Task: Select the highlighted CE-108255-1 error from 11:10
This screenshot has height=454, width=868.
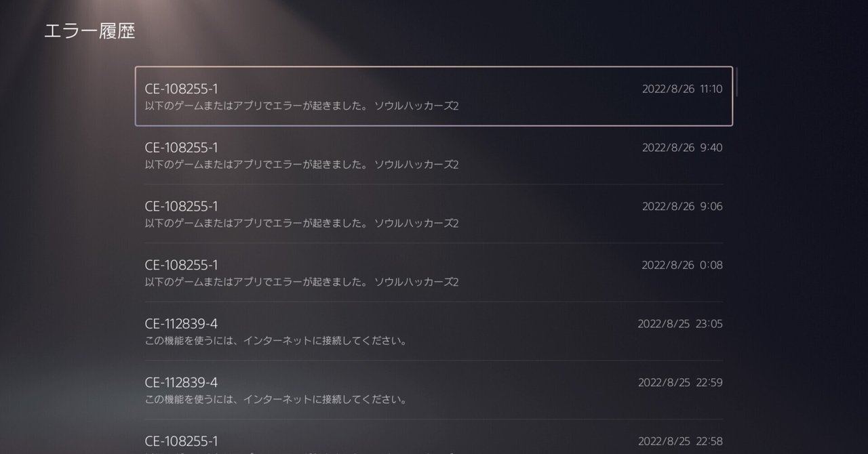Action: point(434,96)
